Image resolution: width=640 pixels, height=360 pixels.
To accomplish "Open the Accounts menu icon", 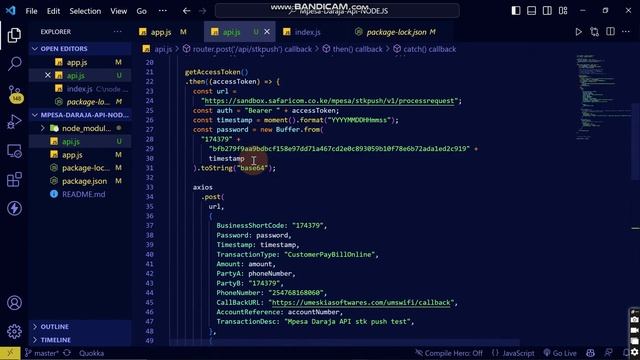I will point(14,303).
